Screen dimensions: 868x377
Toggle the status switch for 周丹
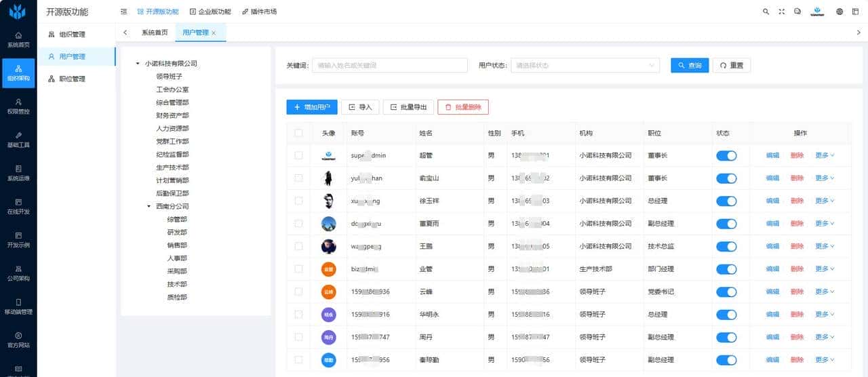coord(726,337)
